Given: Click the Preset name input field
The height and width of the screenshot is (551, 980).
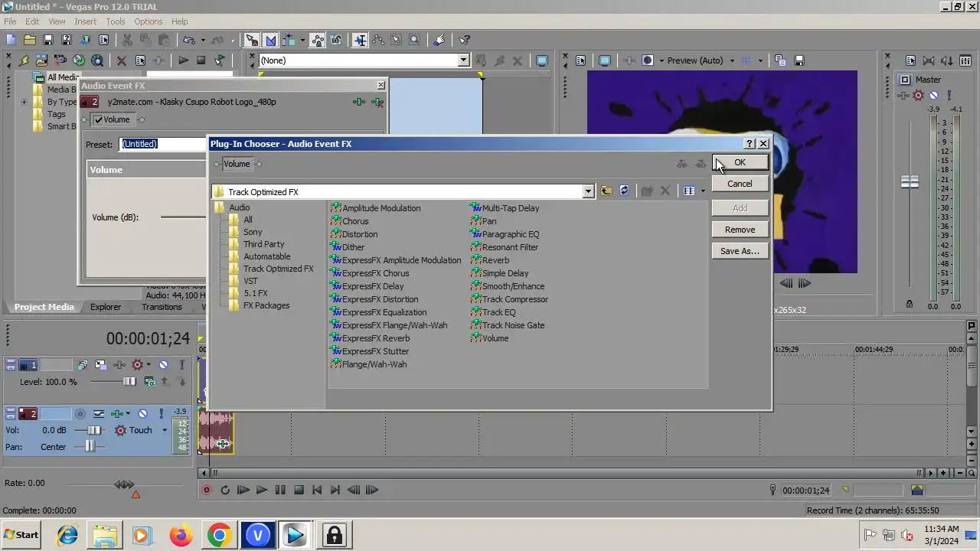Looking at the screenshot, I should point(163,144).
